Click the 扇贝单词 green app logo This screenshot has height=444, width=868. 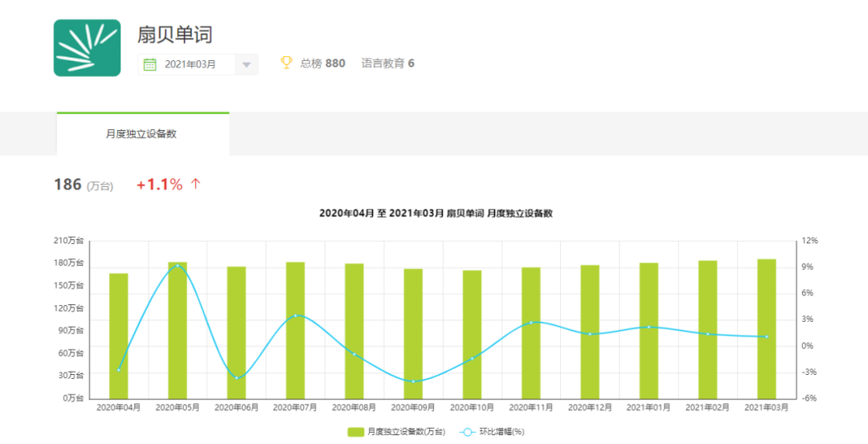[x=87, y=48]
